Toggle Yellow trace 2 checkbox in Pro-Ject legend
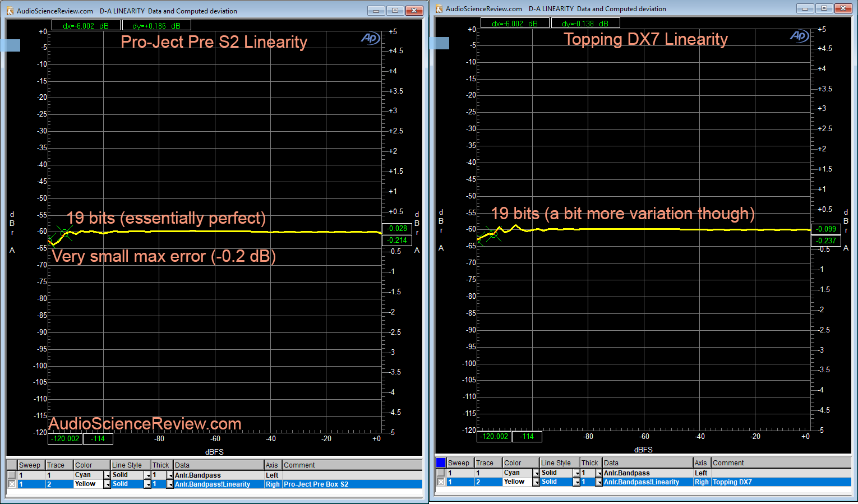858x504 pixels. (x=12, y=484)
